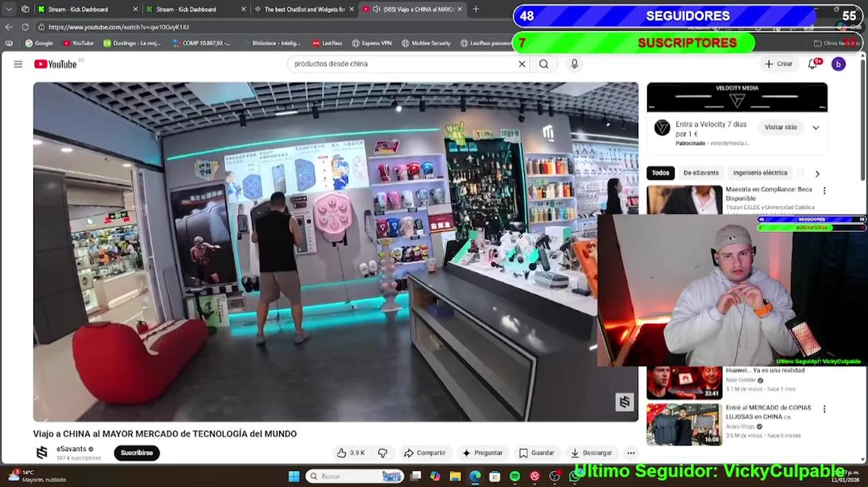
Task: Open the Otros favoritos bookmarks folder
Action: tap(838, 43)
